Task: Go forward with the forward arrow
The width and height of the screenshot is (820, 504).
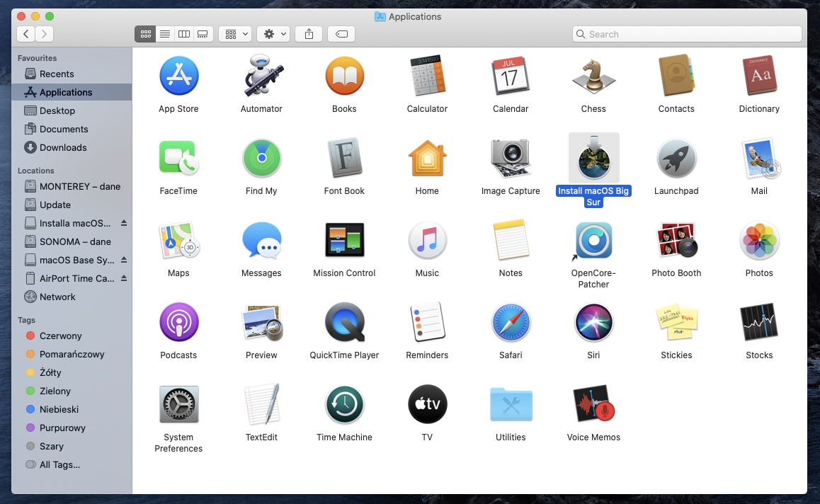Action: (x=45, y=34)
